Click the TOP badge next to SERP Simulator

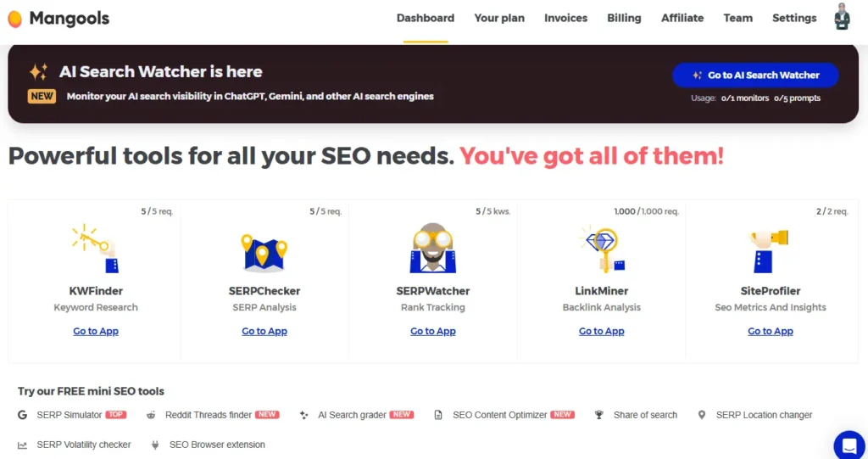pos(115,415)
